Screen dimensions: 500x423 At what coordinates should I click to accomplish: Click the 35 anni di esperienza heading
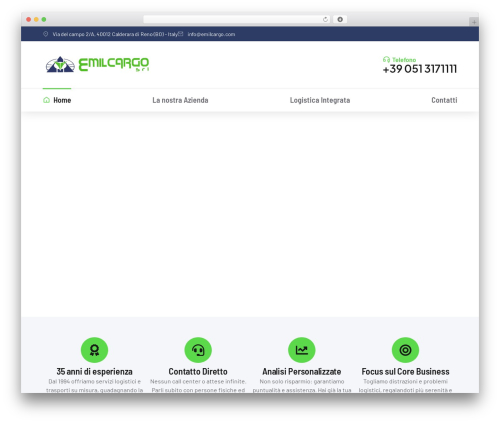(94, 371)
